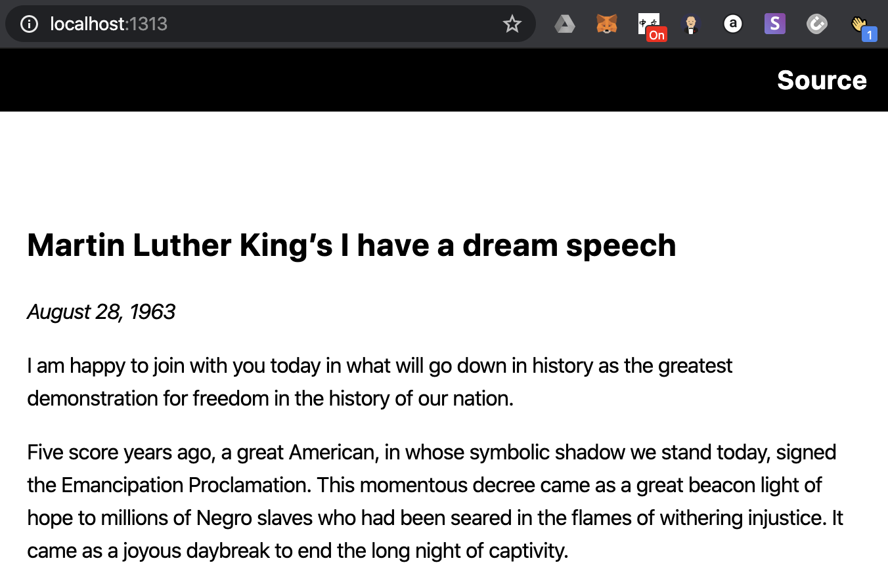Click the tuxedo butler avatar extension
Viewport: 888px width, 588px height.
tap(690, 24)
